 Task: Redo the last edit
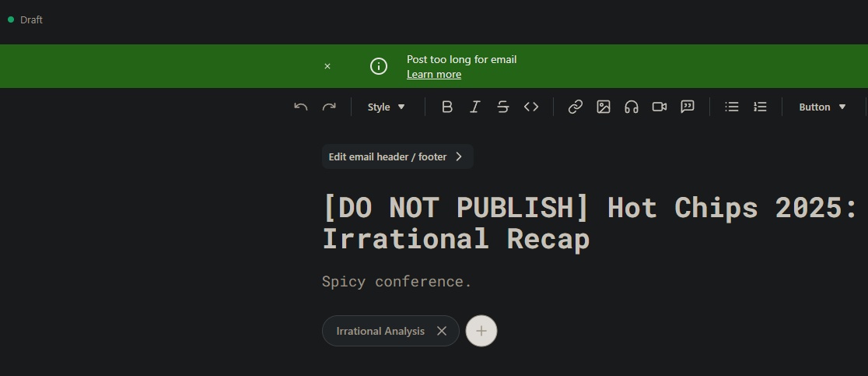pyautogui.click(x=329, y=107)
